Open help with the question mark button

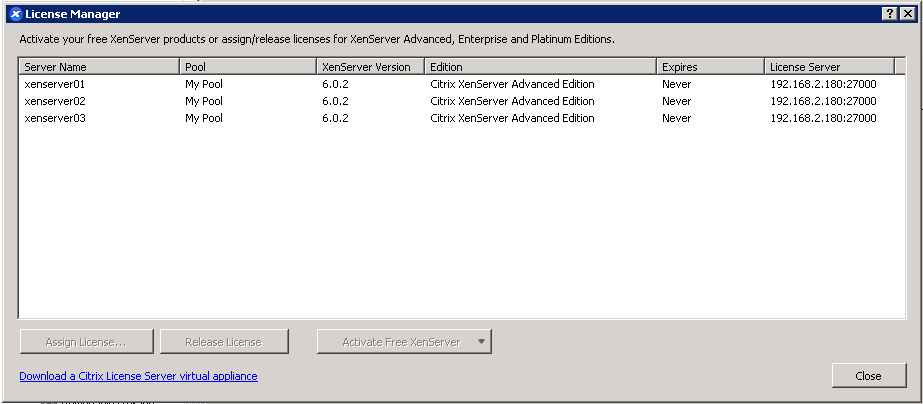pyautogui.click(x=889, y=14)
